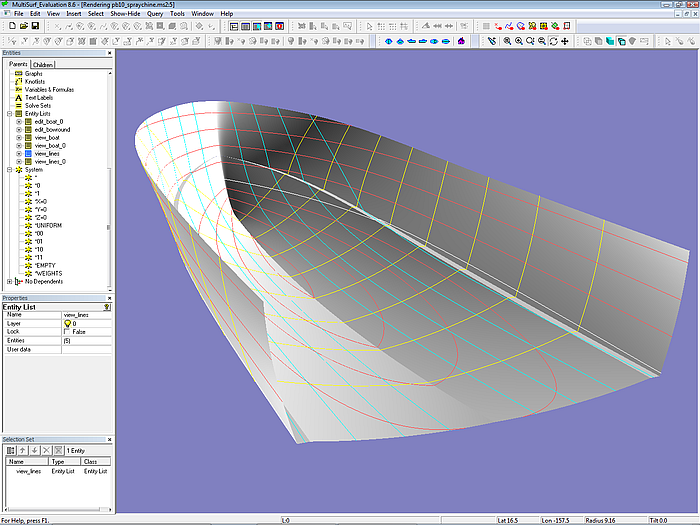The height and width of the screenshot is (525, 700).
Task: Click the User data field
Action: coord(86,350)
